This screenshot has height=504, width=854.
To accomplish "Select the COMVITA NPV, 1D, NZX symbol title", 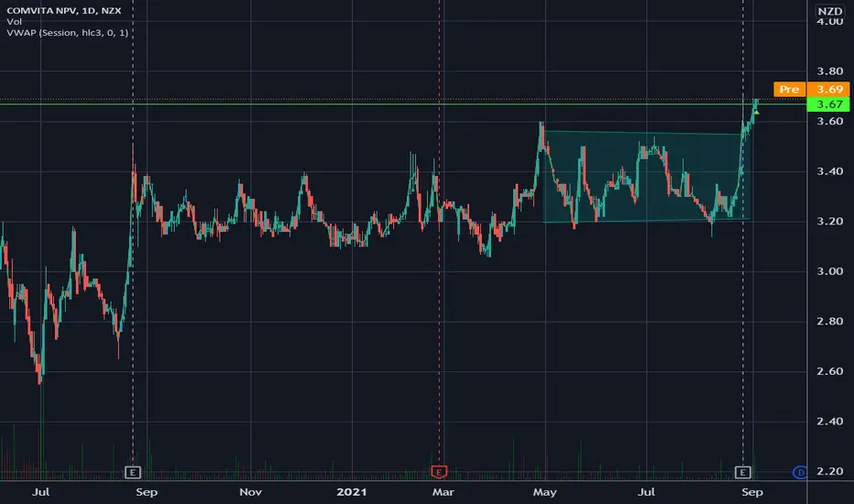I will click(x=64, y=10).
